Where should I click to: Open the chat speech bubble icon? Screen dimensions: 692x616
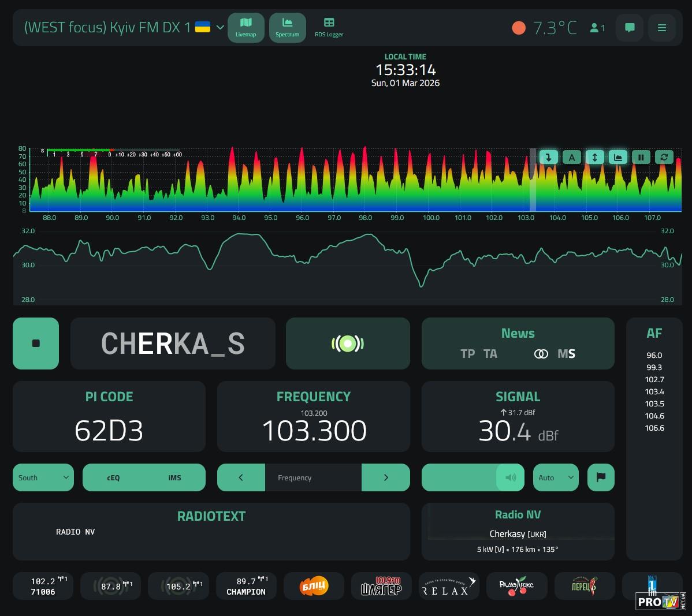pyautogui.click(x=630, y=28)
